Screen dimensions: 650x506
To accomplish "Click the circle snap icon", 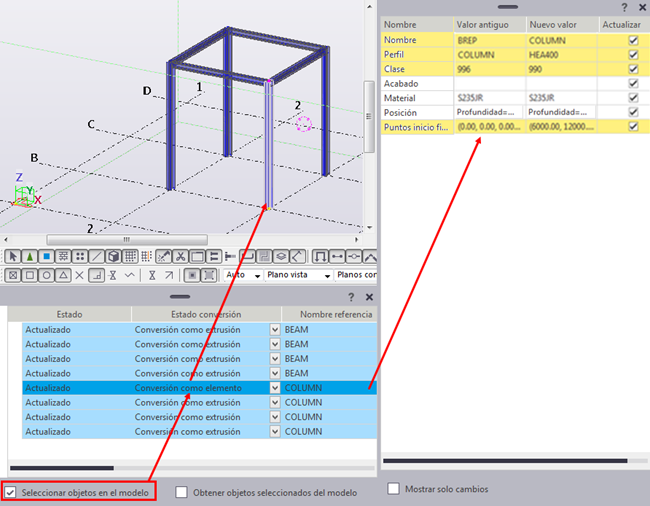I will pyautogui.click(x=46, y=275).
